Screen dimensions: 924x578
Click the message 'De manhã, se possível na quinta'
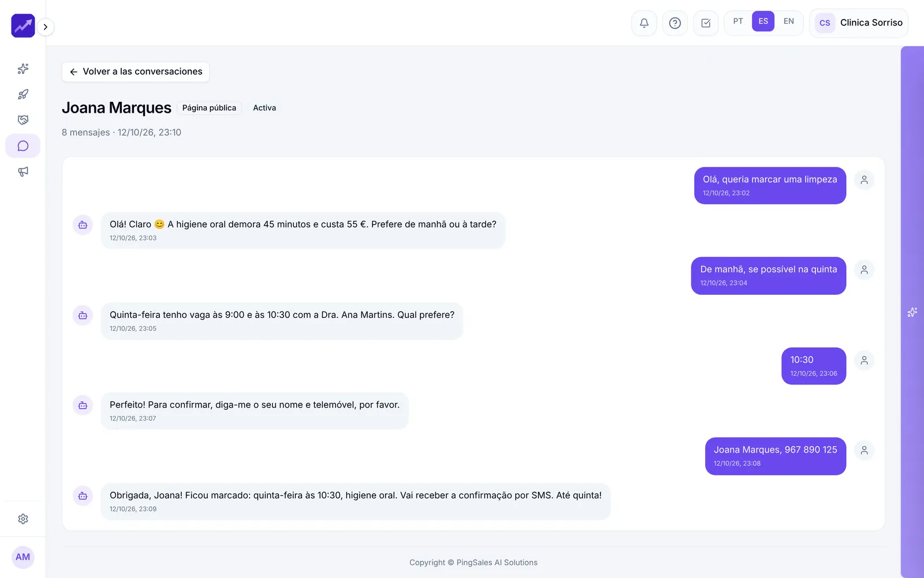click(769, 276)
